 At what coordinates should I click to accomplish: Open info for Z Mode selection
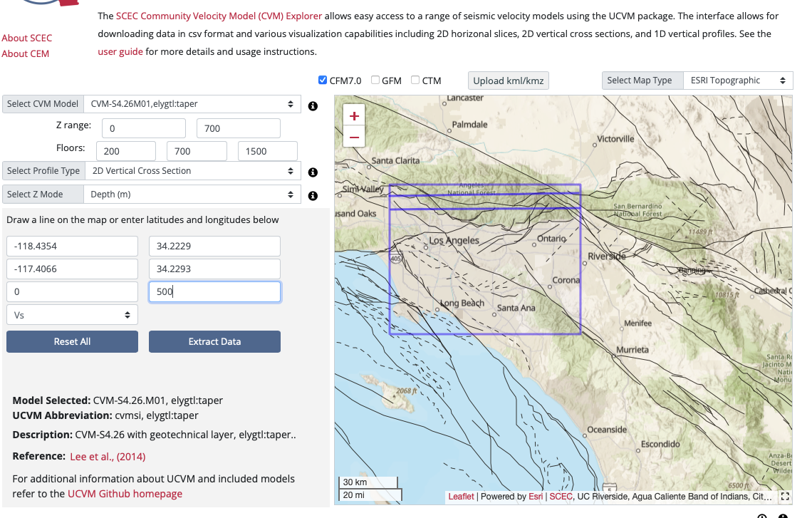[x=313, y=196]
